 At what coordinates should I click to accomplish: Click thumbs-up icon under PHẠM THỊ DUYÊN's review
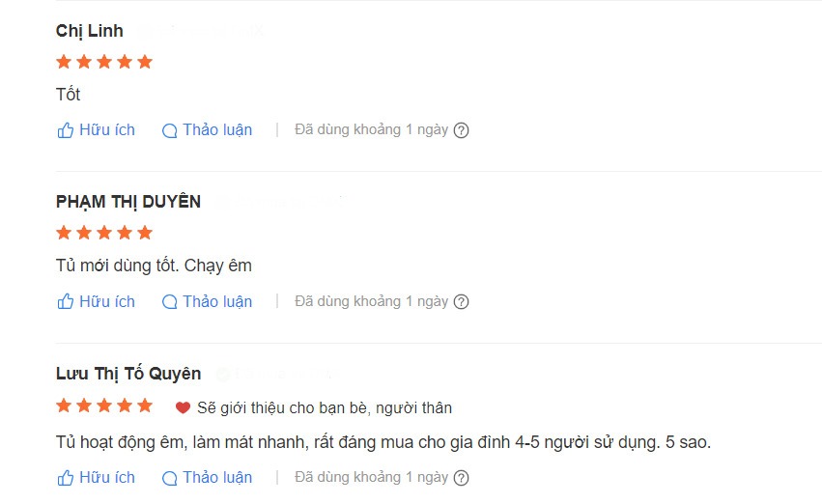click(x=65, y=302)
